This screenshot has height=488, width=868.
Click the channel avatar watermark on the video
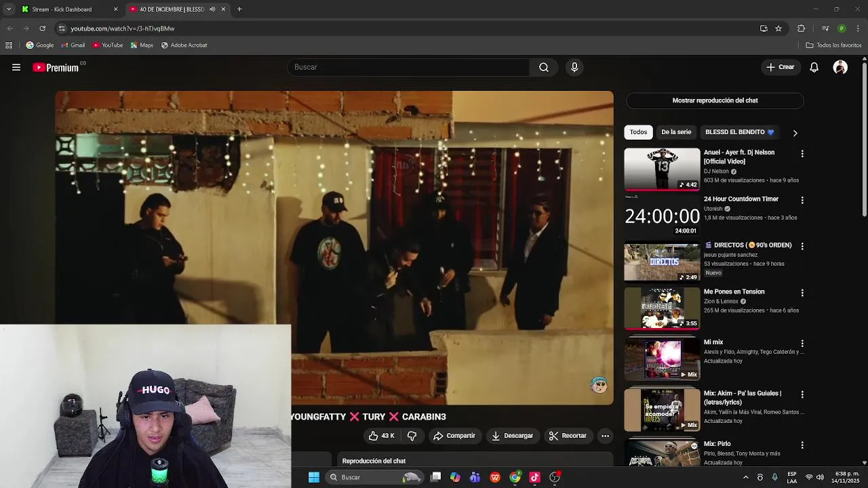[599, 385]
